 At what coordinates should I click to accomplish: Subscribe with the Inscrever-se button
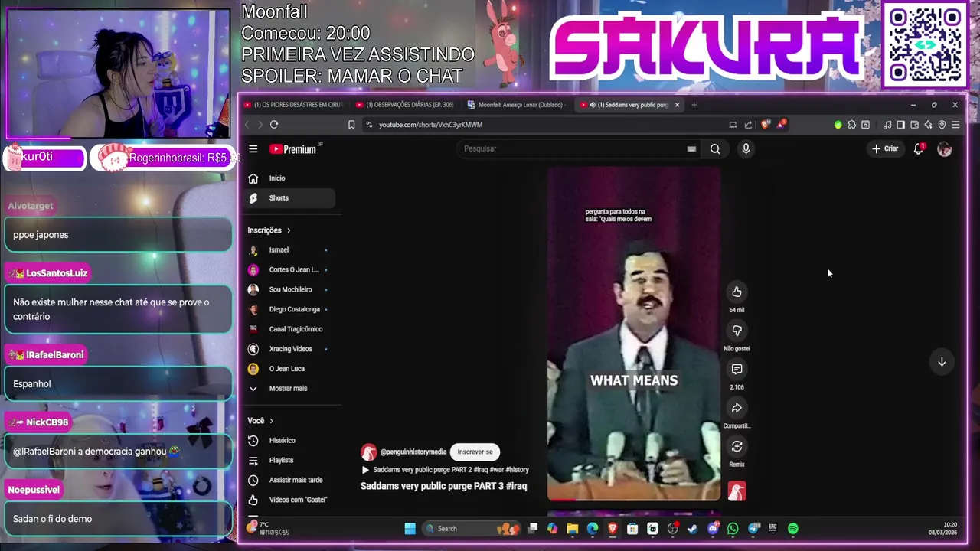tap(475, 452)
